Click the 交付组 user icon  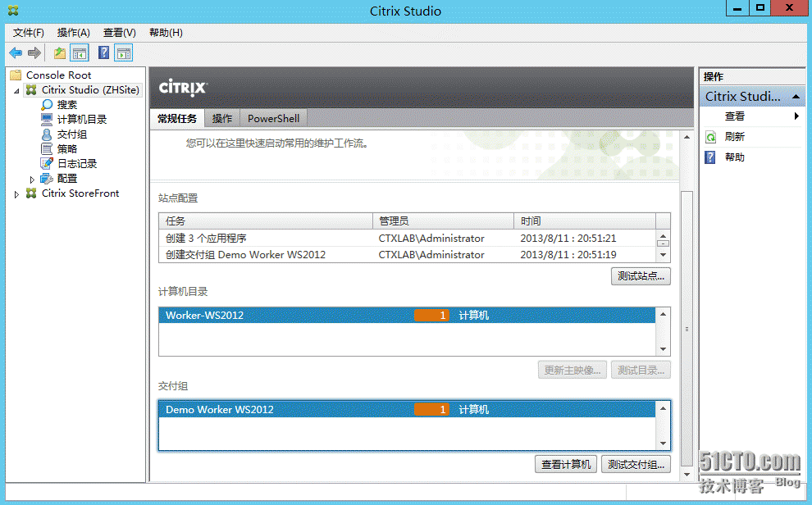point(47,134)
